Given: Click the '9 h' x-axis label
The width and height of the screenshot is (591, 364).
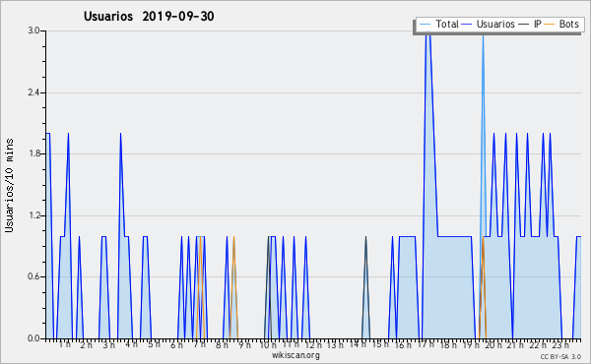Looking at the screenshot, I should click(244, 344).
